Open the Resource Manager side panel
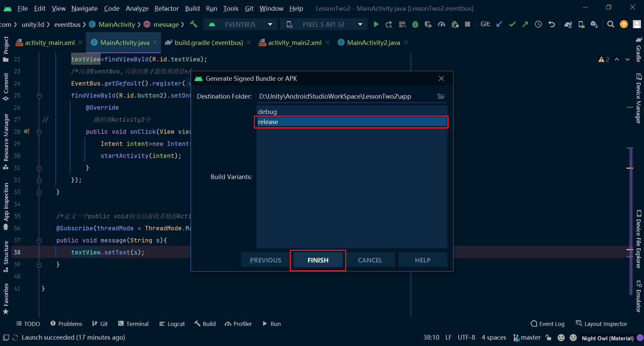The height and width of the screenshot is (346, 644). point(6,141)
